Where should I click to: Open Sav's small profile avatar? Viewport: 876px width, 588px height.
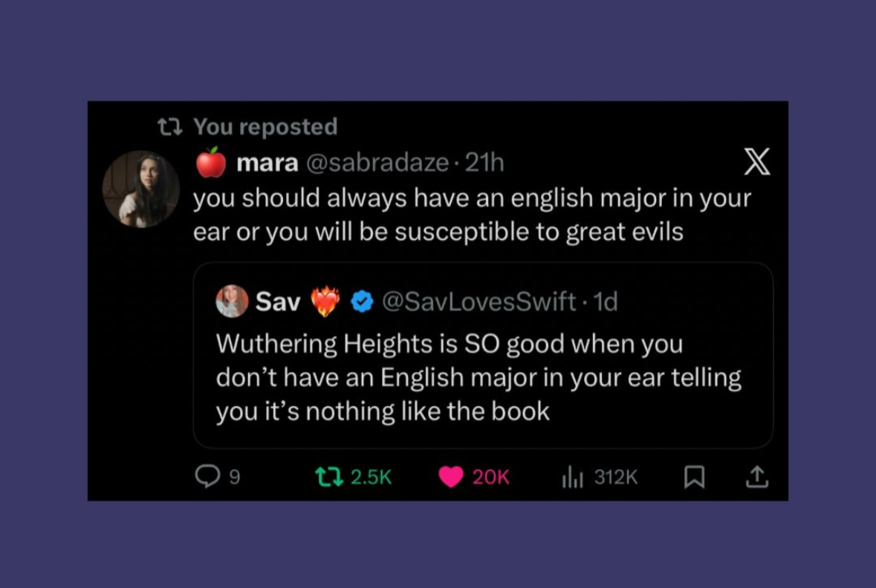(x=232, y=301)
